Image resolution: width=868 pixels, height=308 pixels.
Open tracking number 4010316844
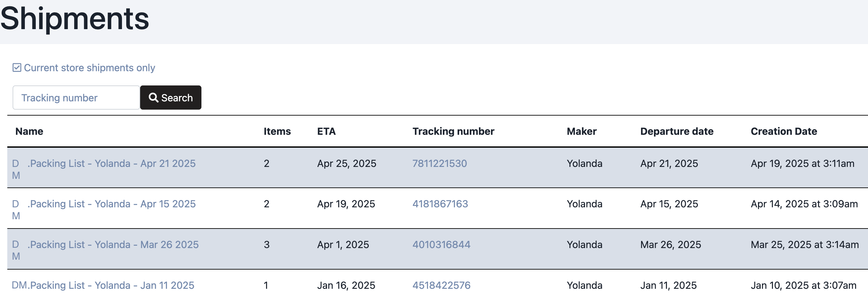(x=441, y=245)
